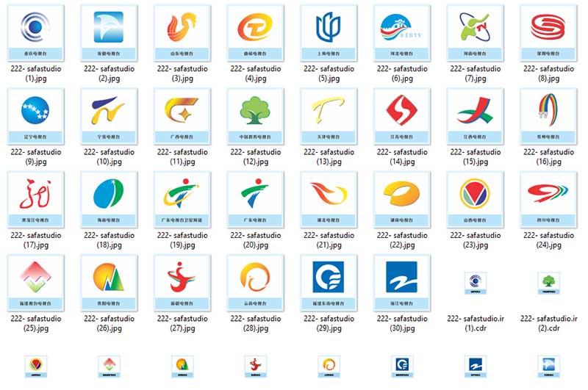Click the red spiral S logo thumbnail (8).jpg
This screenshot has height=390, width=588.
click(548, 33)
